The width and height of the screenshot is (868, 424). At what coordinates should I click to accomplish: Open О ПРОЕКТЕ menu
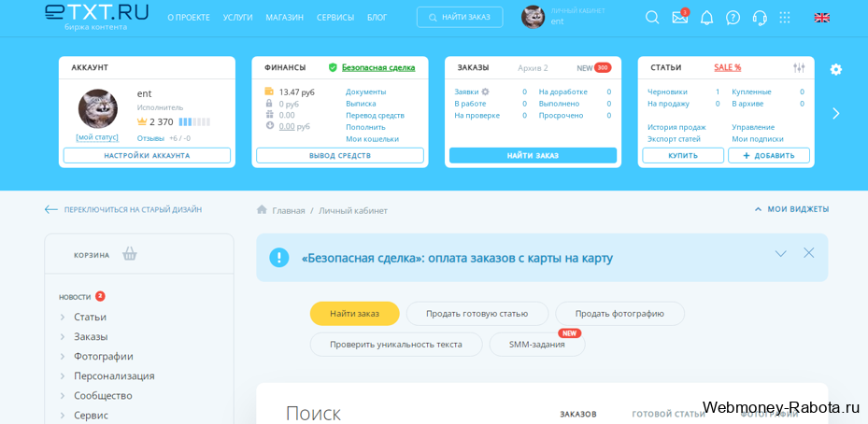click(x=189, y=18)
